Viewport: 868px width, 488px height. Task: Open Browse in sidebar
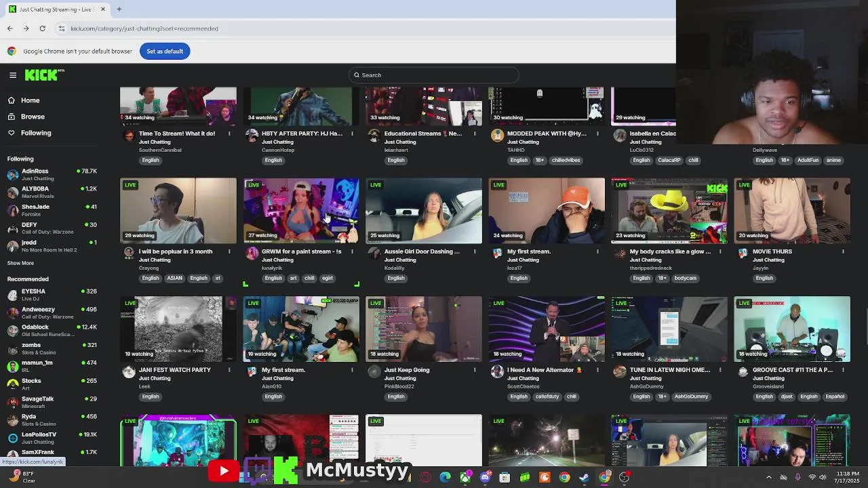tap(33, 117)
